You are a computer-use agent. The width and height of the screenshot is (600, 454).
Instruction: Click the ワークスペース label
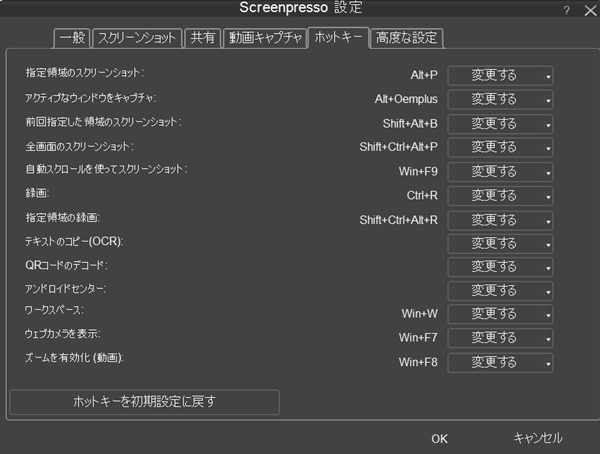point(54,310)
